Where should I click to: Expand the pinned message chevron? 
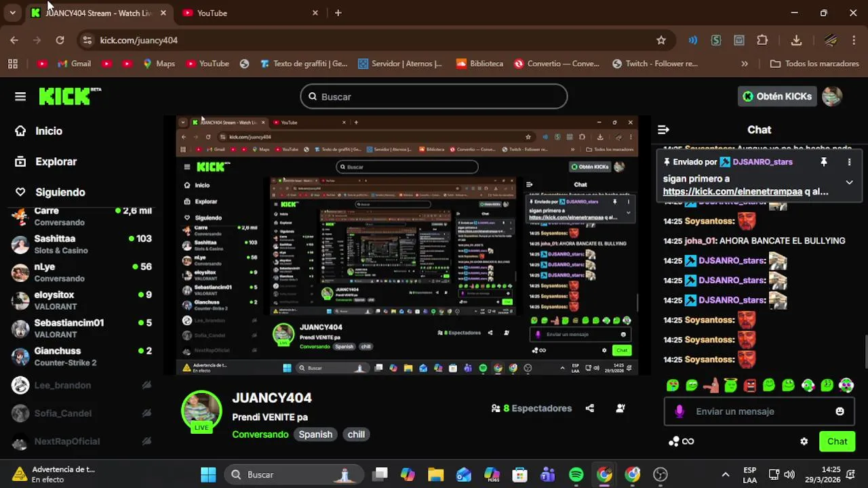[849, 182]
